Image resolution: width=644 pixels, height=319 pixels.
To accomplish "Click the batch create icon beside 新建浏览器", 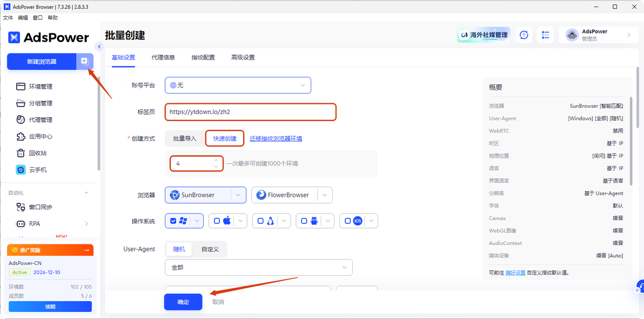I will (85, 62).
